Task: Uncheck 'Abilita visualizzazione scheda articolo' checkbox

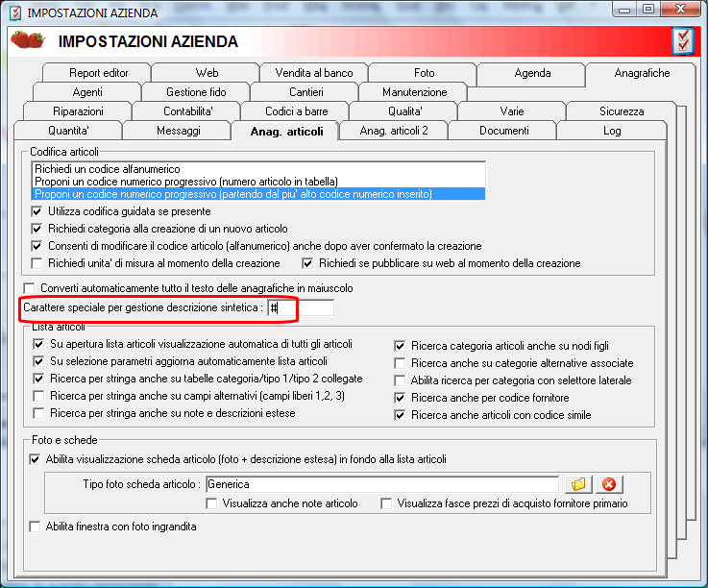Action: [x=35, y=459]
